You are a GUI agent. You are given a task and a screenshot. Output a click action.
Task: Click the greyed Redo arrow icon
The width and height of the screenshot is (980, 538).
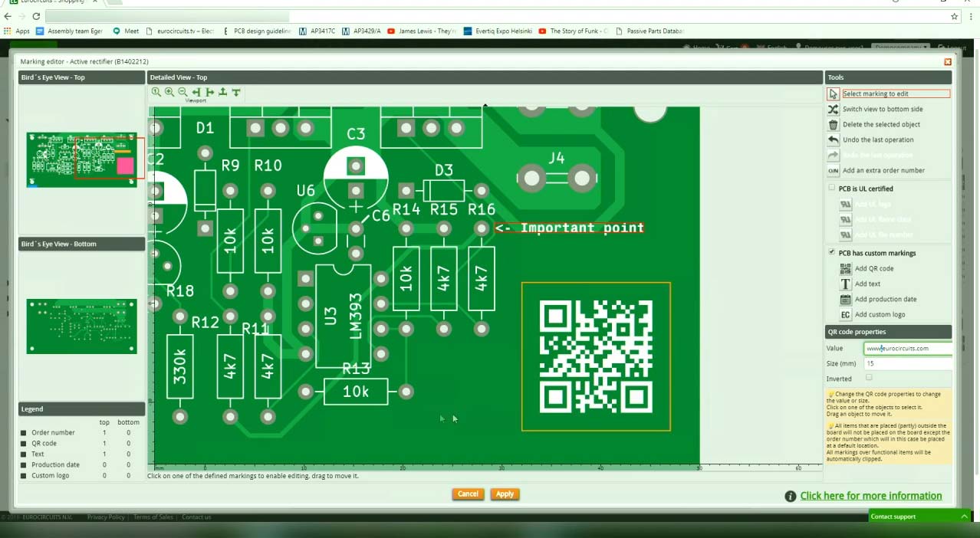click(x=834, y=155)
